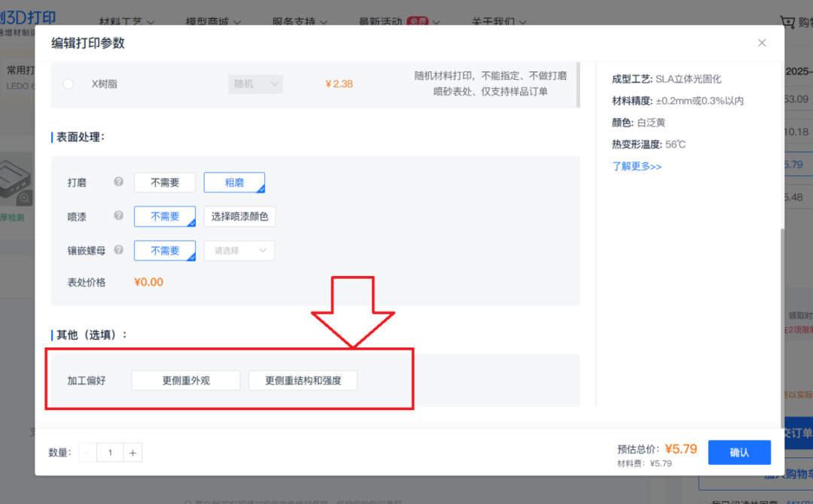This screenshot has width=813, height=504.
Task: Open the 请选择 nut dropdown
Action: (x=239, y=250)
